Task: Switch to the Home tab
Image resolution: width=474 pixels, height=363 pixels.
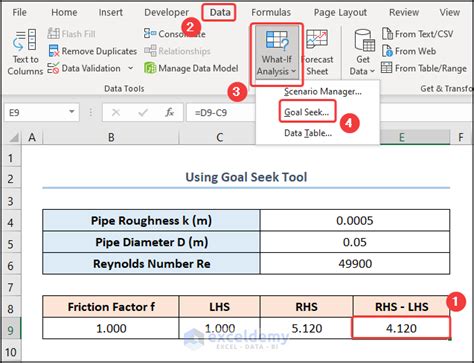Action: 64,13
